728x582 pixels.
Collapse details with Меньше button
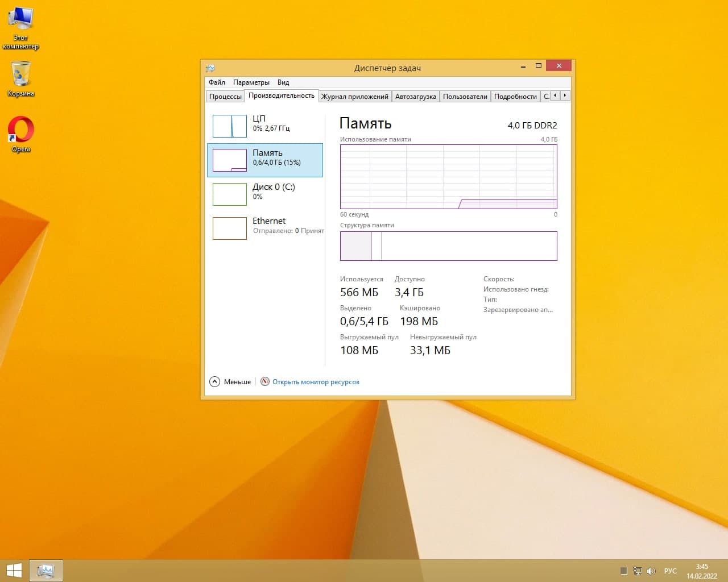tap(230, 382)
